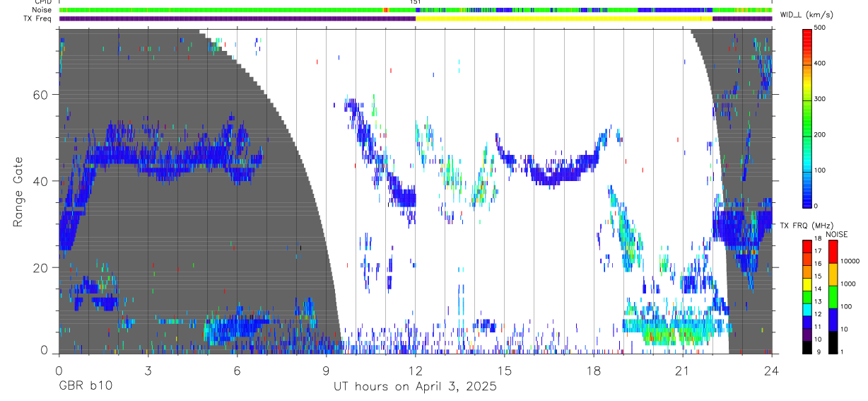
Task: Click the '10000' tick on the NOISE scale
Action: 850,261
